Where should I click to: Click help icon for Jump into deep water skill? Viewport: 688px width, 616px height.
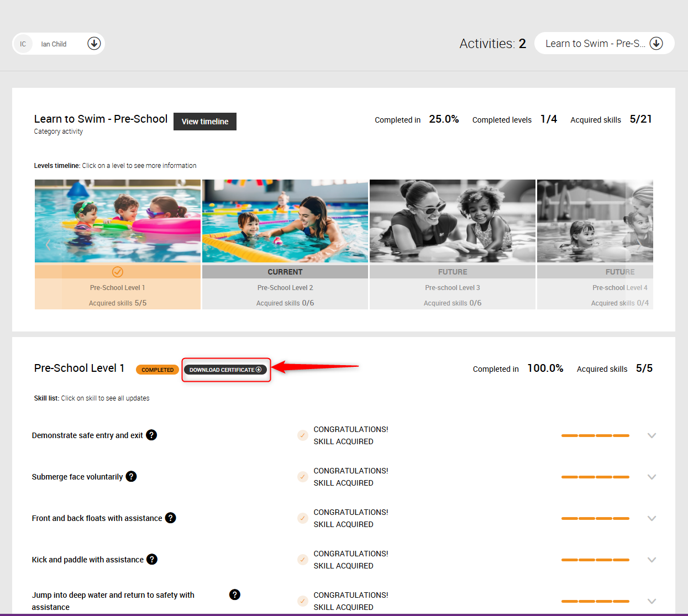click(x=235, y=595)
